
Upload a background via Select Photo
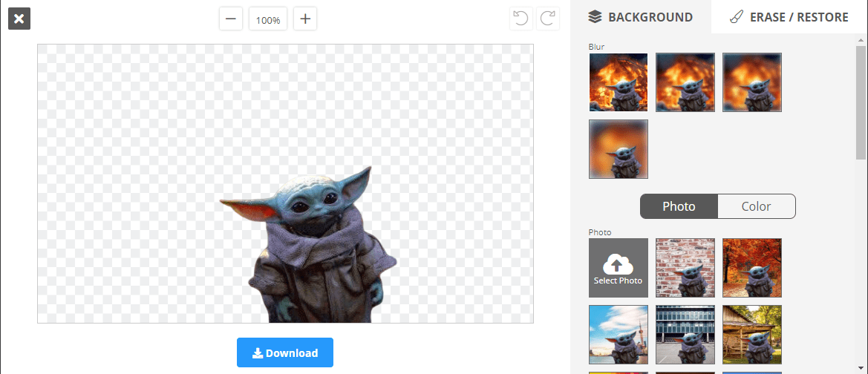(619, 268)
